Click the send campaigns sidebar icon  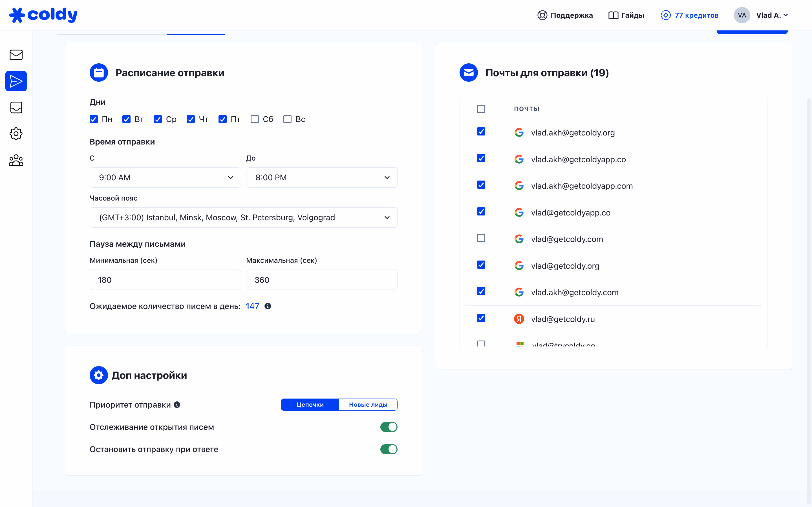(x=16, y=81)
